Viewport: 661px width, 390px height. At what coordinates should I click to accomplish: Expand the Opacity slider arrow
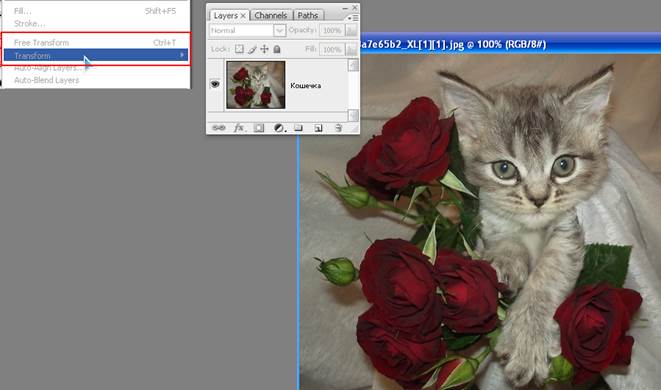click(351, 31)
